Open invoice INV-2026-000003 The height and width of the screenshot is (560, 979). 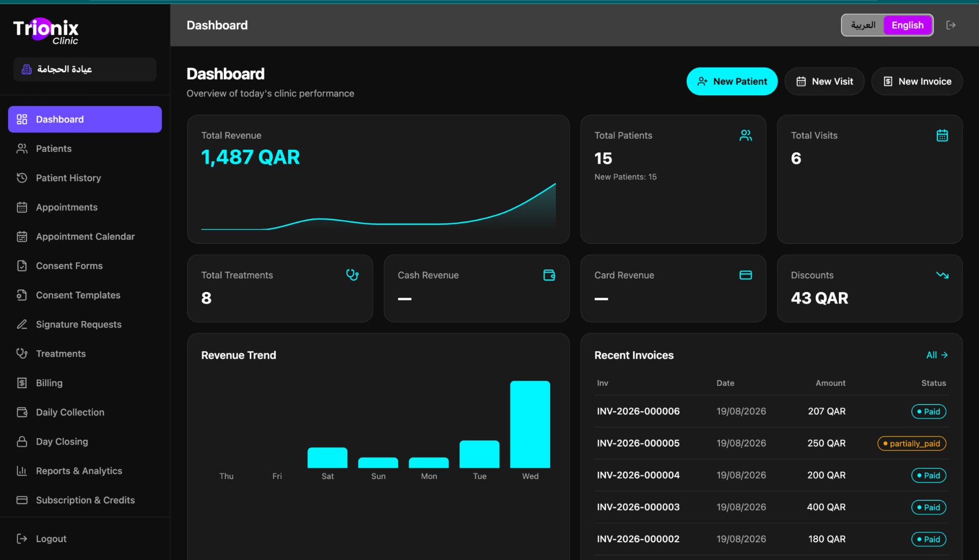click(638, 507)
